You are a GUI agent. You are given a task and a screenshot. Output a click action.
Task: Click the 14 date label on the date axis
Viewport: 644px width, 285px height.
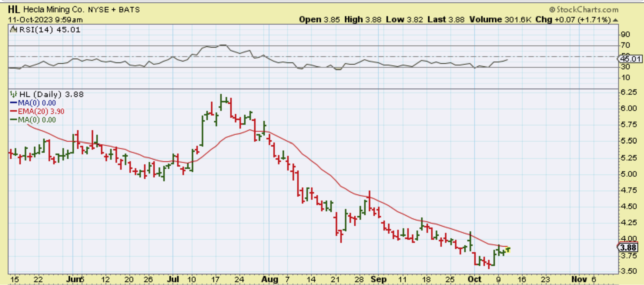[311, 279]
